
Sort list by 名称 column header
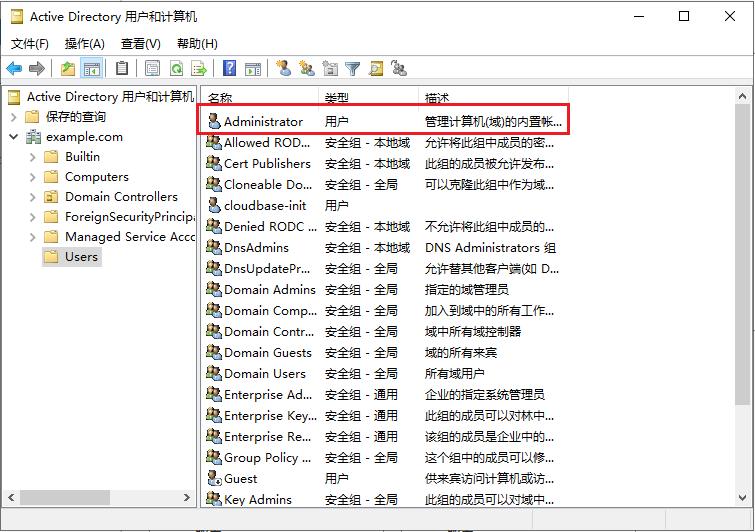pyautogui.click(x=260, y=97)
